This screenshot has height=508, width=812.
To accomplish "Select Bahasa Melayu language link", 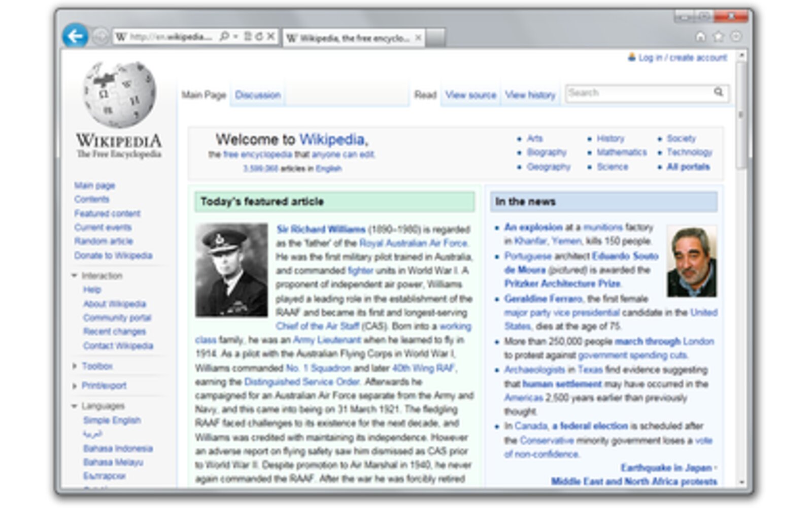I will [113, 462].
